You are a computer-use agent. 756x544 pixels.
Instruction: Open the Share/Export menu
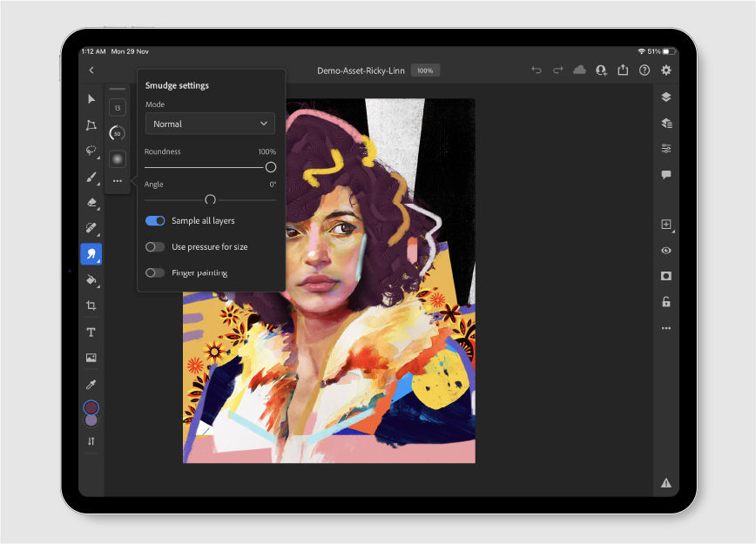pyautogui.click(x=623, y=71)
